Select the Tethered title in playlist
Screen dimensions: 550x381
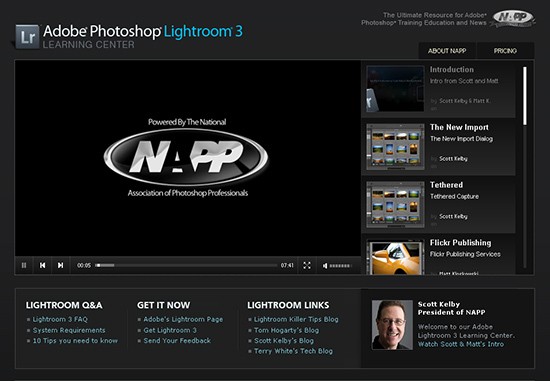click(x=446, y=185)
